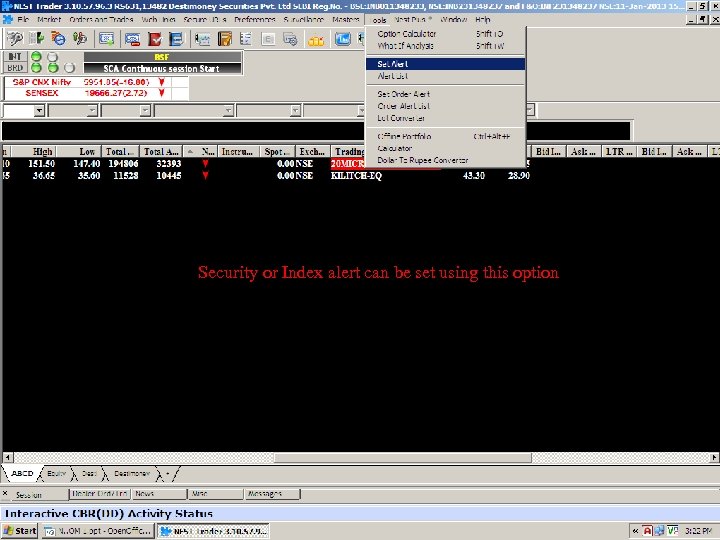720x540 pixels.
Task: Click the blue framed chart toolbar icon
Action: click(343, 39)
